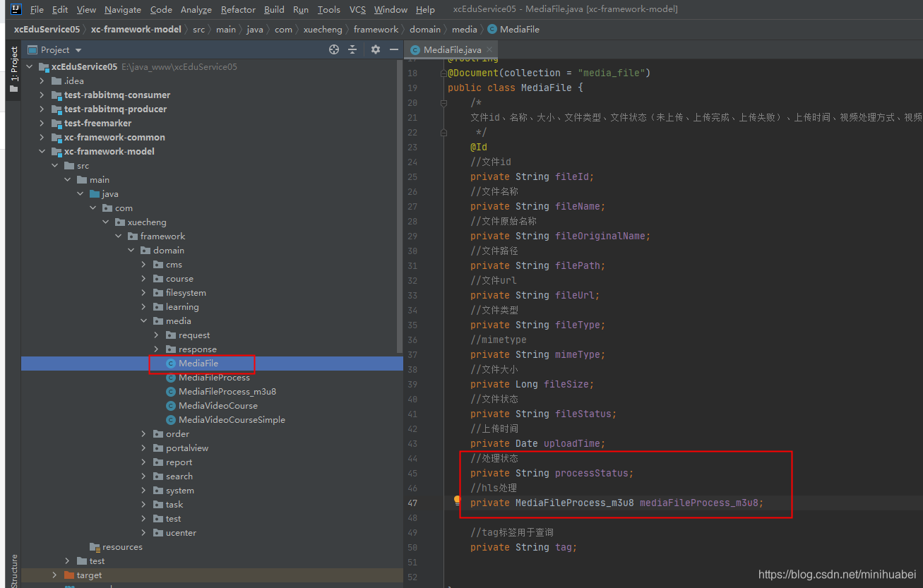Open the Analyze menu
923x588 pixels.
196,10
